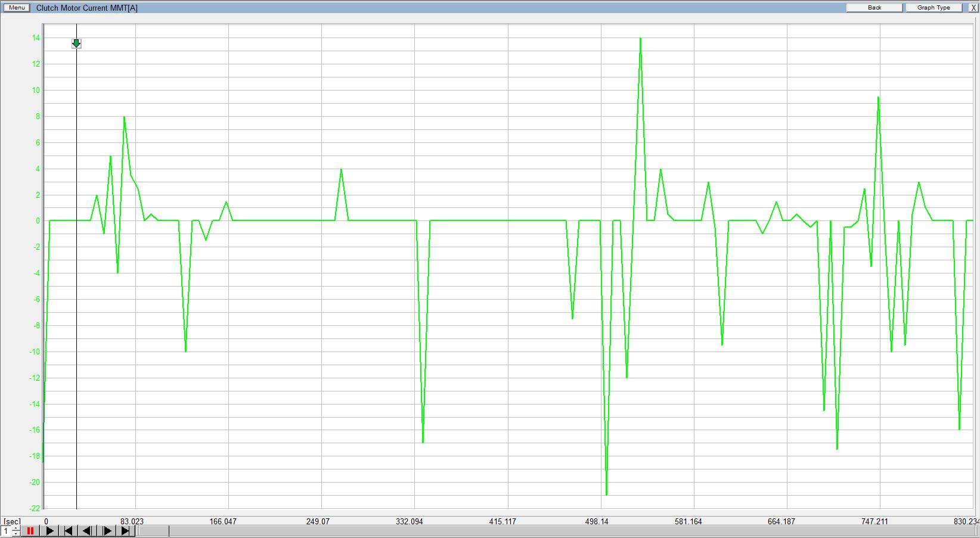
Task: Click the -21 amp lowest trough on graph
Action: pos(606,494)
